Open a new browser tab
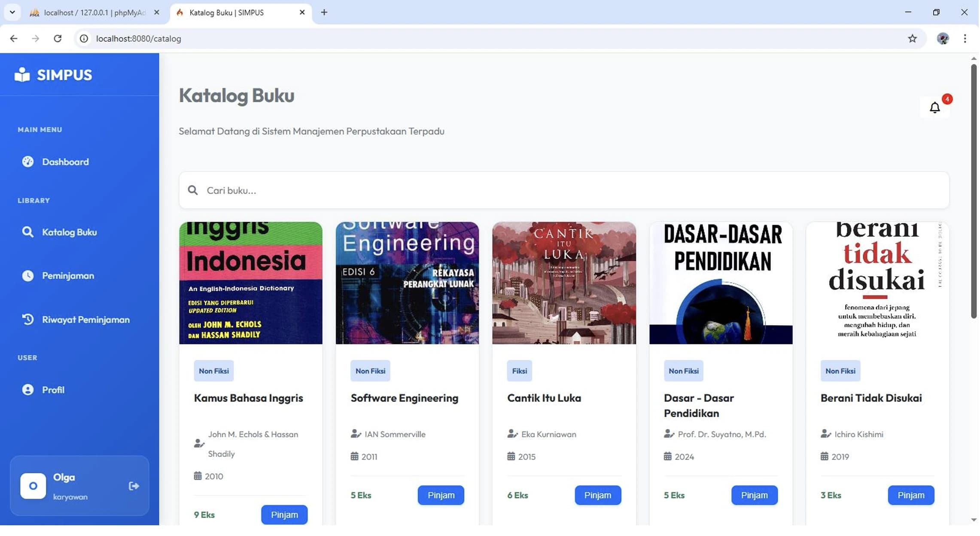The height and width of the screenshot is (536, 980). tap(324, 12)
